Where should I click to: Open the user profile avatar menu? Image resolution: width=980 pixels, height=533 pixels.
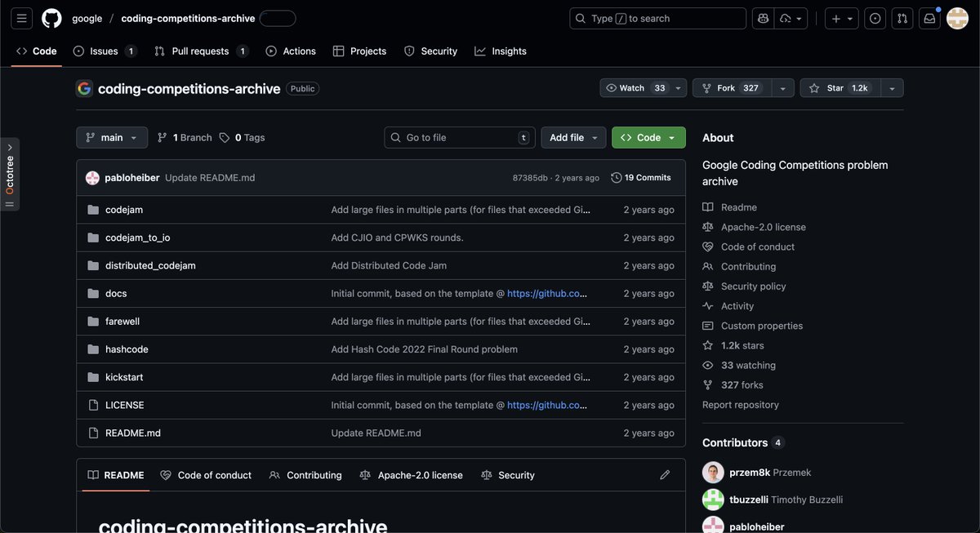(x=957, y=18)
